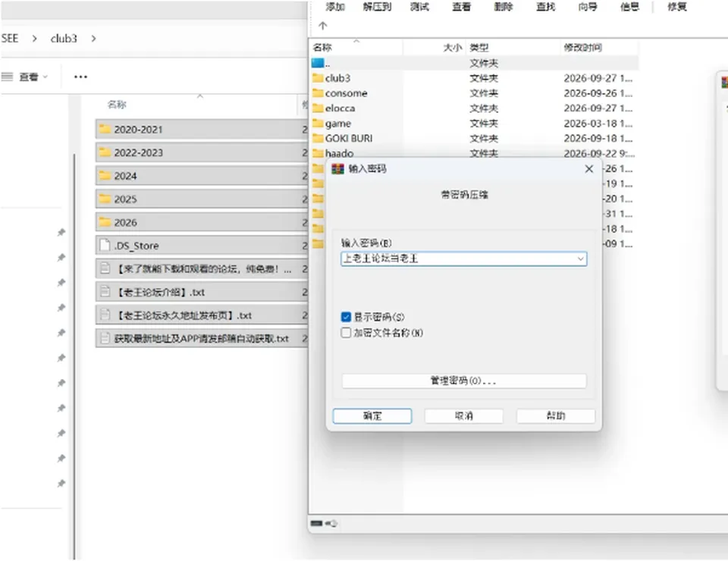Click 测试 in the WinRAR toolbar

pos(419,7)
